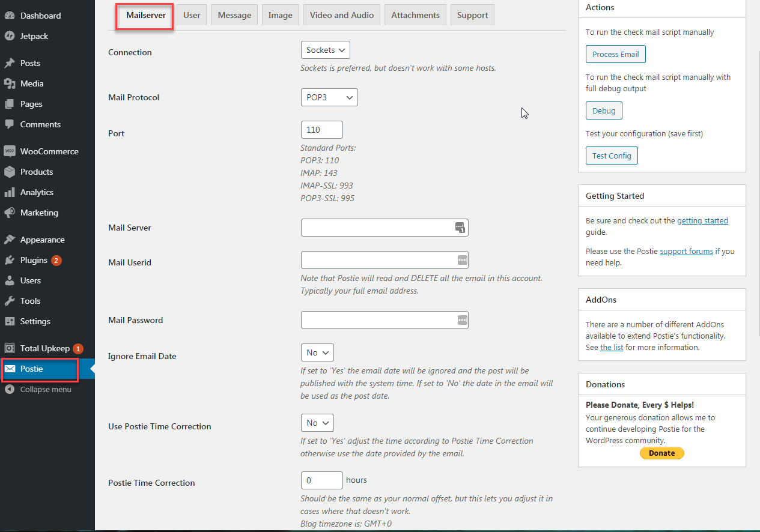Screen dimensions: 760x532
Task: Click the Test Config button
Action: pos(612,156)
